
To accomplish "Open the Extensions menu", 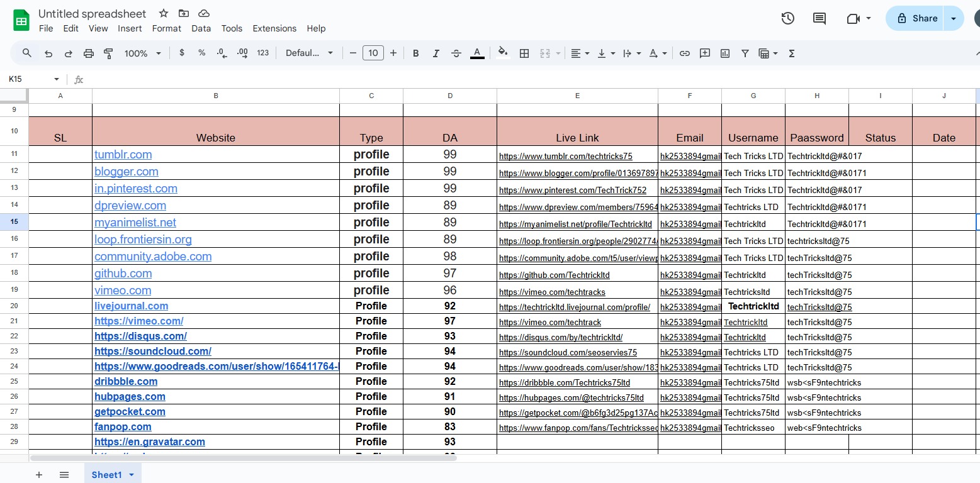I will coord(274,28).
